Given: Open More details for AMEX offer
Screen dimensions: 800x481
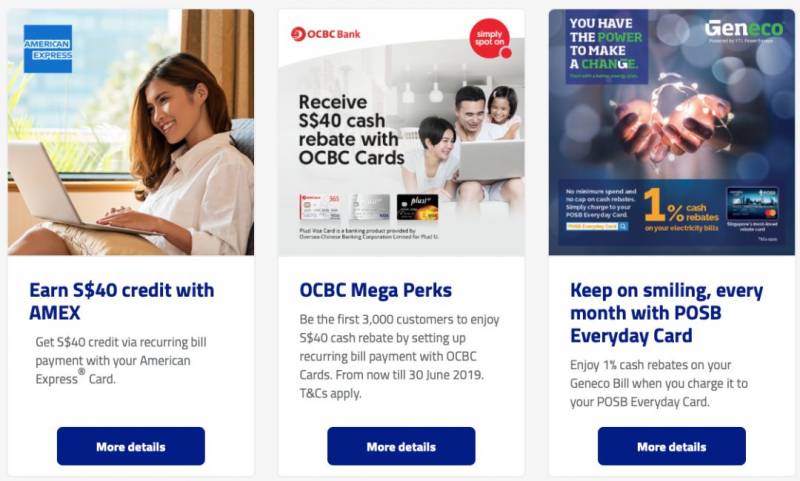Looking at the screenshot, I should click(x=131, y=446).
